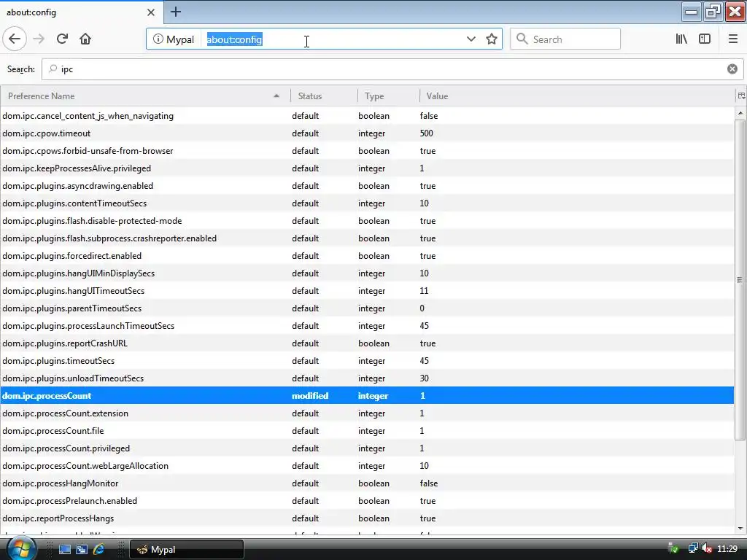The height and width of the screenshot is (560, 747).
Task: Click scrollbar up arrow of preference list
Action: click(x=740, y=113)
